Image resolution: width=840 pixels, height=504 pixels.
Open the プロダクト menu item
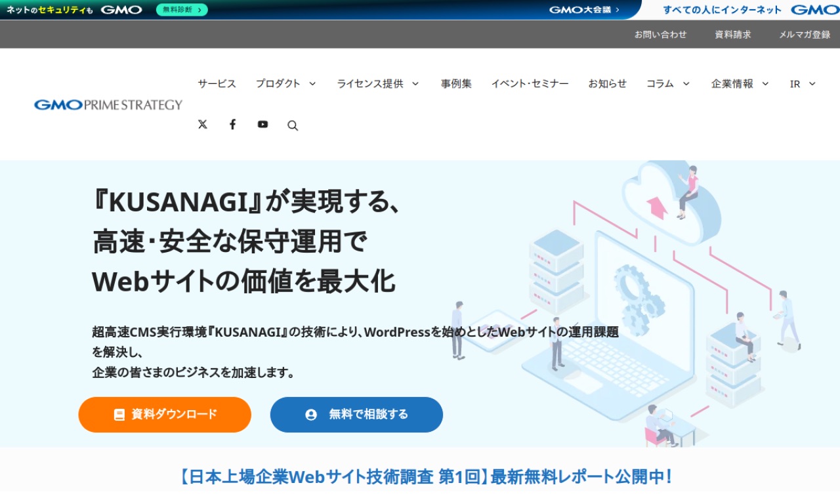click(278, 83)
